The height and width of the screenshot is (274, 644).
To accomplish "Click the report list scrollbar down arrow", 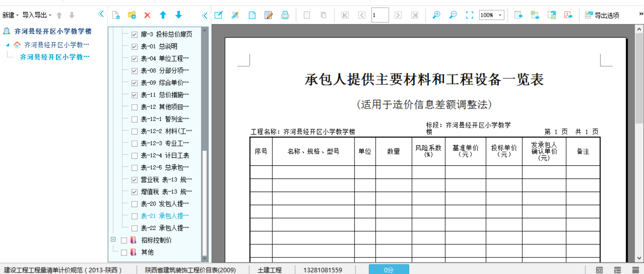I will [x=204, y=259].
